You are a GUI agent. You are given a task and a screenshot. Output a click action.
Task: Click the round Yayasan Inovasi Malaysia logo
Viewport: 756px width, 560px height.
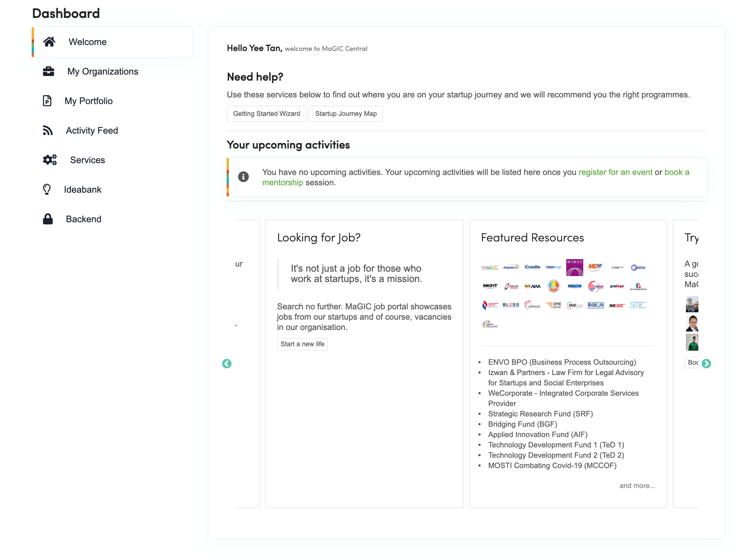(x=553, y=286)
